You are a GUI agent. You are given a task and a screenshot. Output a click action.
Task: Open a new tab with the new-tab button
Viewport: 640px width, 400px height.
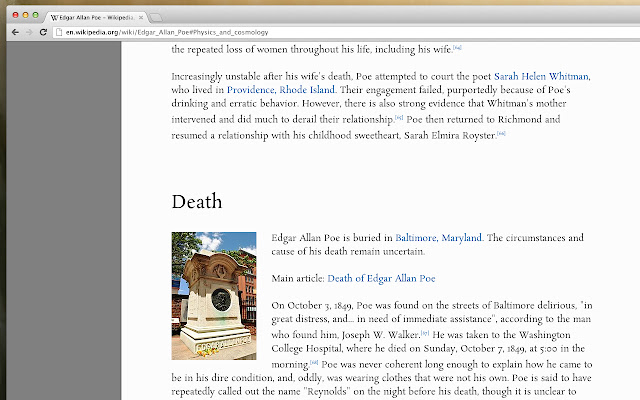pyautogui.click(x=156, y=18)
